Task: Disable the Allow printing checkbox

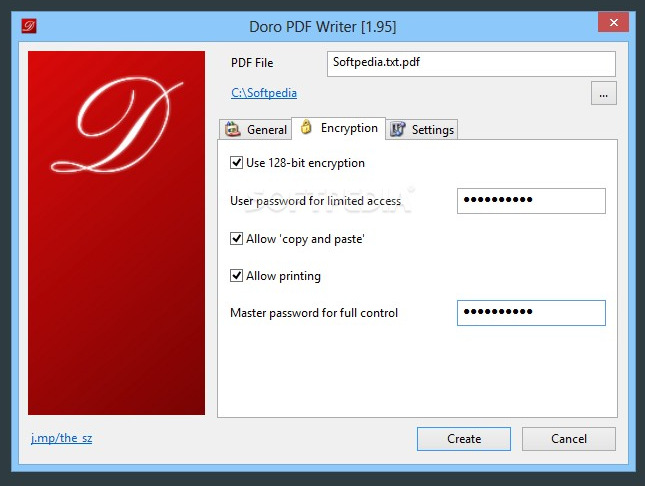Action: tap(236, 275)
